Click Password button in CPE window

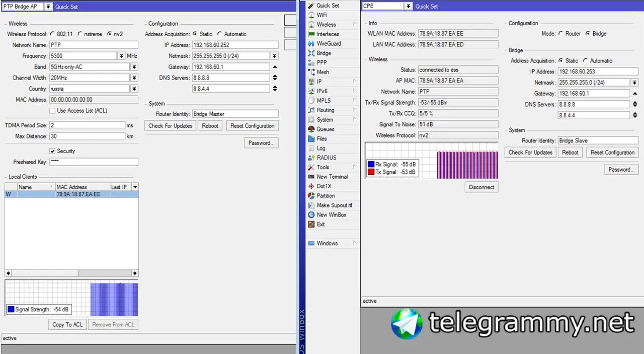click(x=621, y=170)
